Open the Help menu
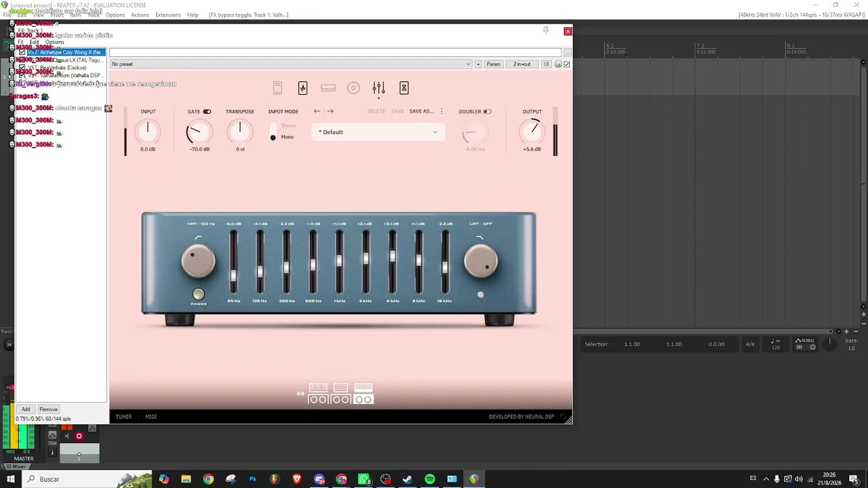Screen dimensions: 868x488 tap(193, 15)
